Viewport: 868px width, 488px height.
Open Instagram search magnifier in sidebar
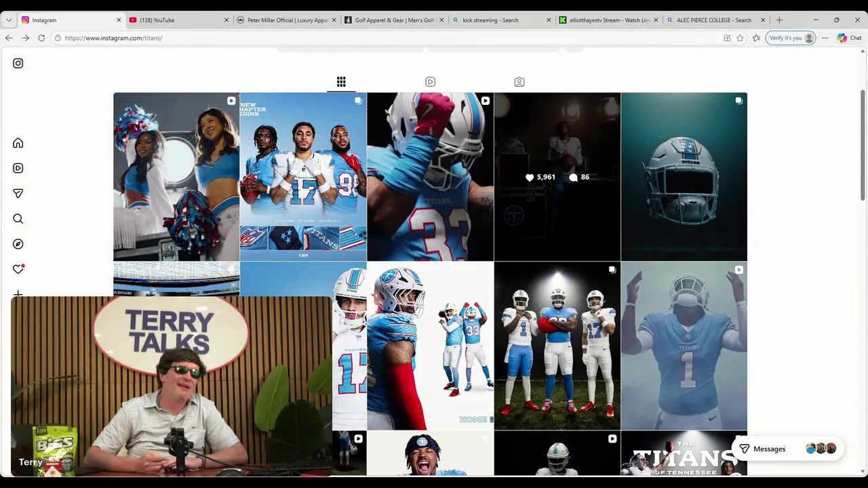coord(18,219)
